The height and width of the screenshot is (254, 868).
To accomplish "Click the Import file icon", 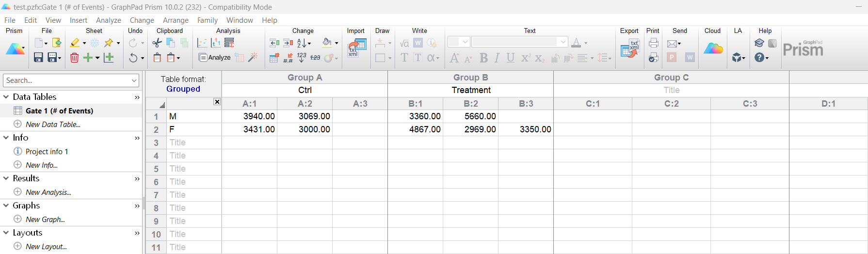I will click(x=356, y=48).
